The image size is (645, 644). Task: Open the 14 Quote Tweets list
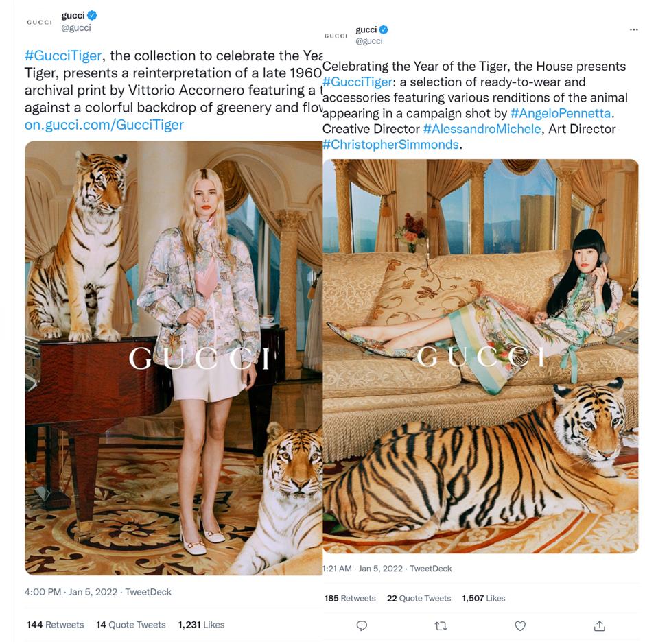pos(130,625)
